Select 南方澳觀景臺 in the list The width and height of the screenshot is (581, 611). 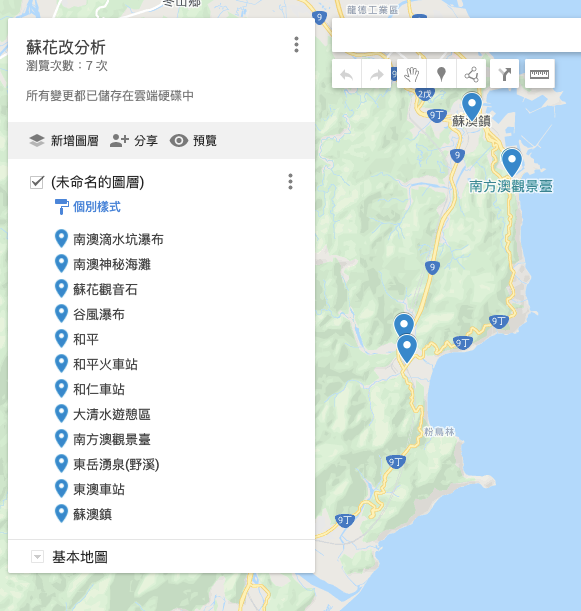point(112,439)
